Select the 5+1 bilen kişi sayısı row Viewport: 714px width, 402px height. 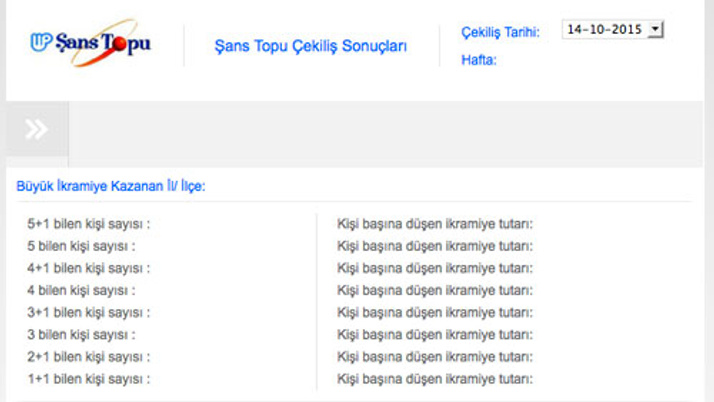pos(88,224)
